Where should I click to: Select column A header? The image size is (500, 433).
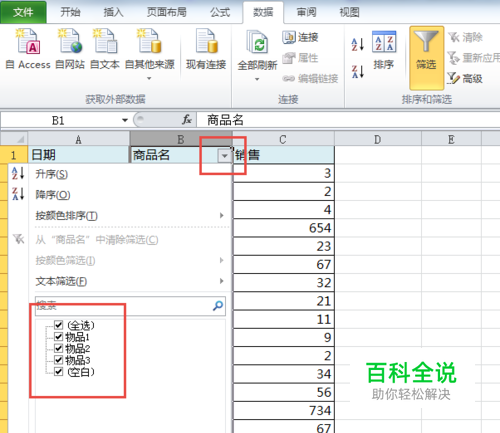click(78, 139)
